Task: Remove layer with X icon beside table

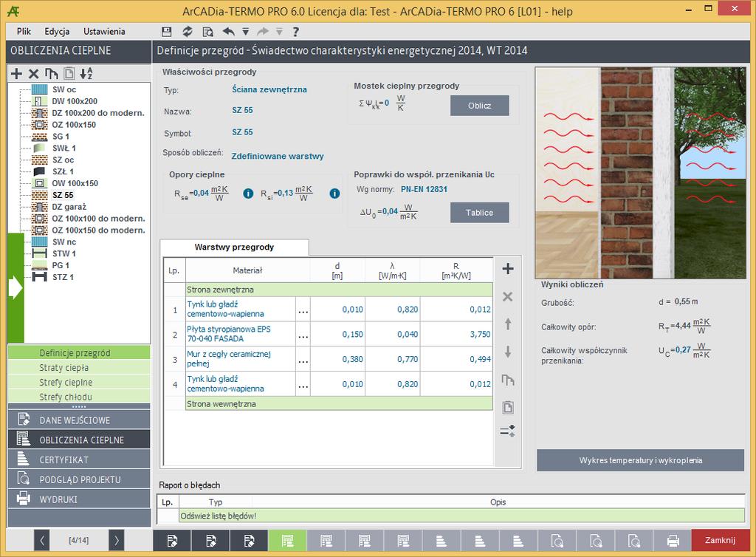Action: click(508, 296)
